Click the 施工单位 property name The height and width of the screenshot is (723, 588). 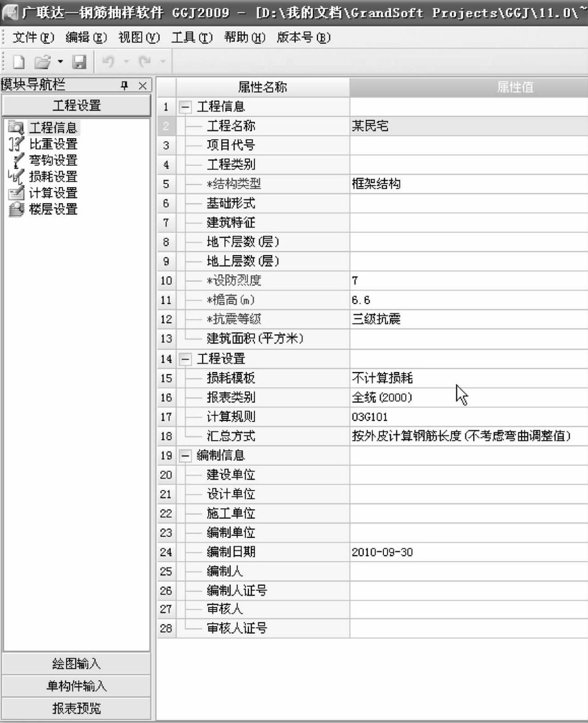(x=231, y=514)
